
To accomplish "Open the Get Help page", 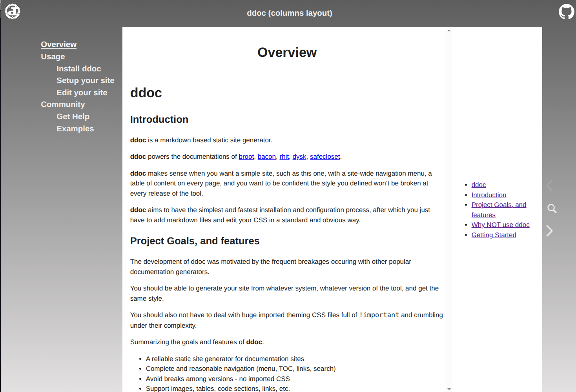I will tap(73, 116).
